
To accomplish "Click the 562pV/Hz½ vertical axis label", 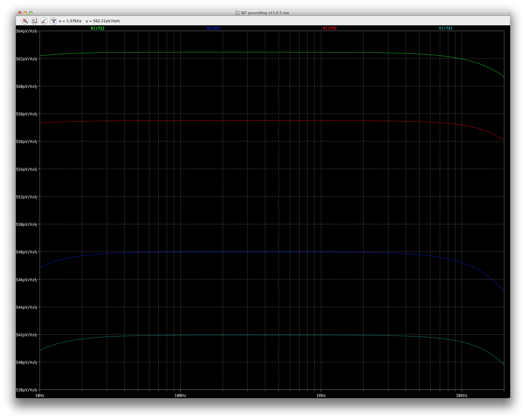I will 26,59.
